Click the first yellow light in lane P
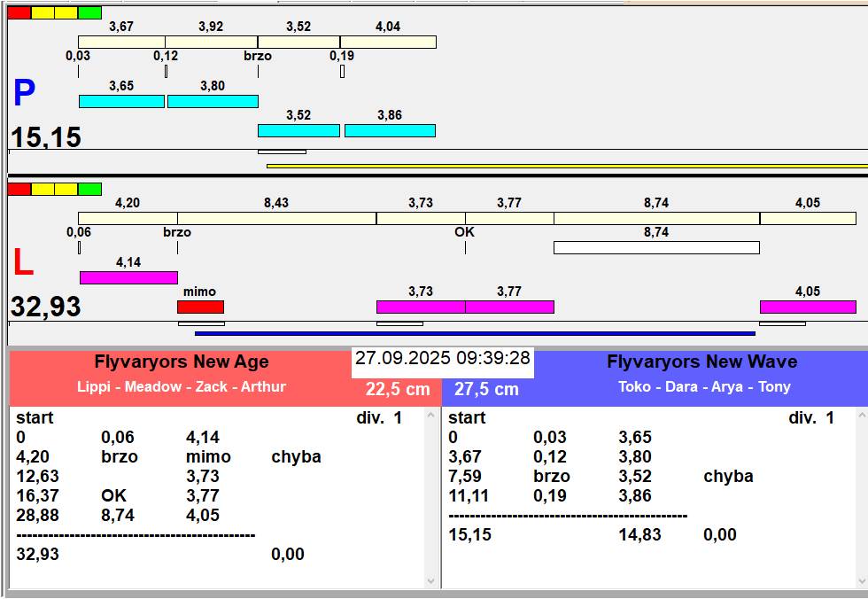The image size is (868, 599). pos(43,12)
